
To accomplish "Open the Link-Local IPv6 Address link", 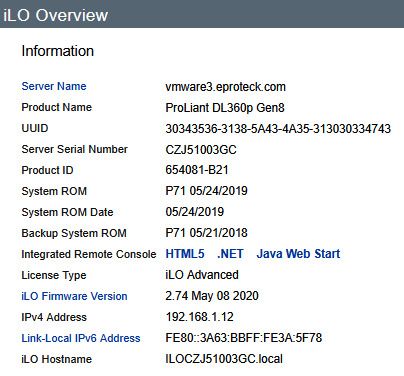I will tap(81, 338).
